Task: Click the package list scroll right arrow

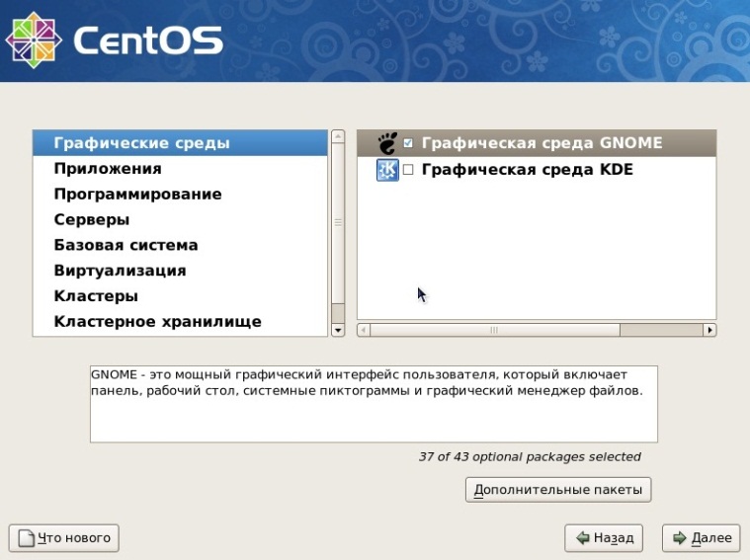Action: [x=709, y=330]
